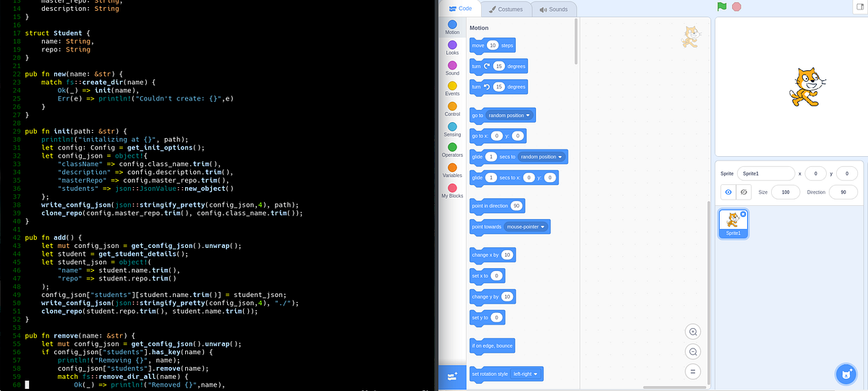Screen dimensions: 868x391
Task: Hide the sprite using crossed-eye button
Action: [744, 192]
